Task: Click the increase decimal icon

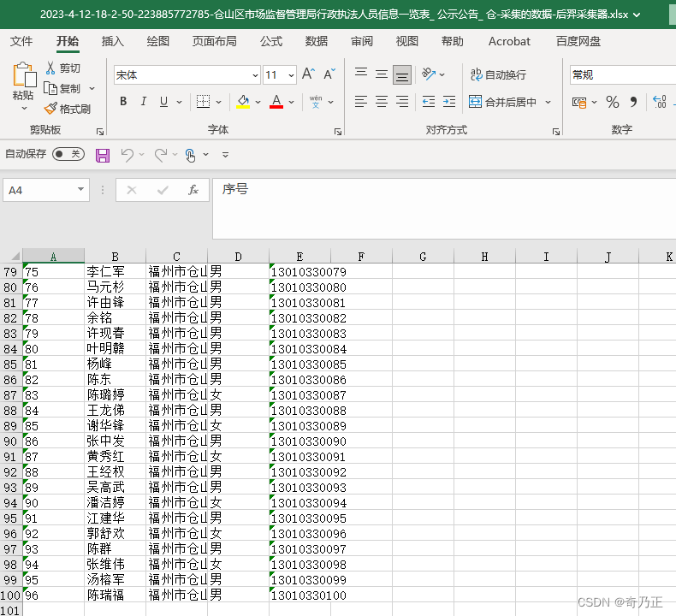Action: pos(660,102)
